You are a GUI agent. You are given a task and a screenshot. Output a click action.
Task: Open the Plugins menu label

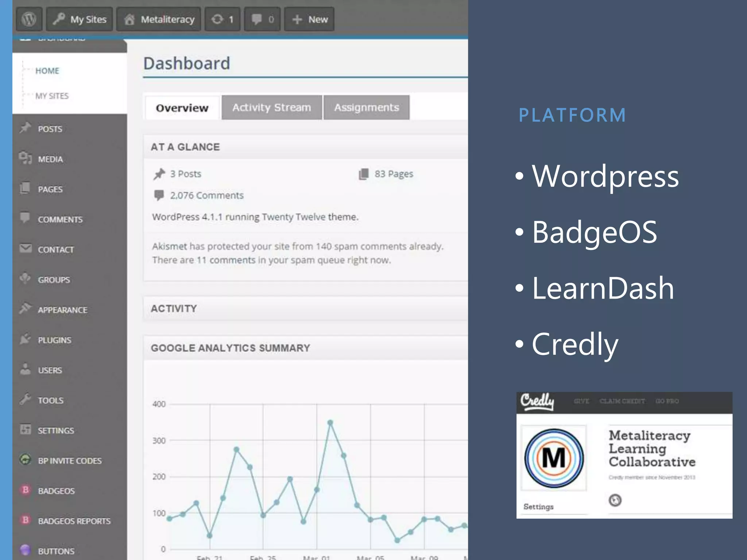tap(55, 340)
